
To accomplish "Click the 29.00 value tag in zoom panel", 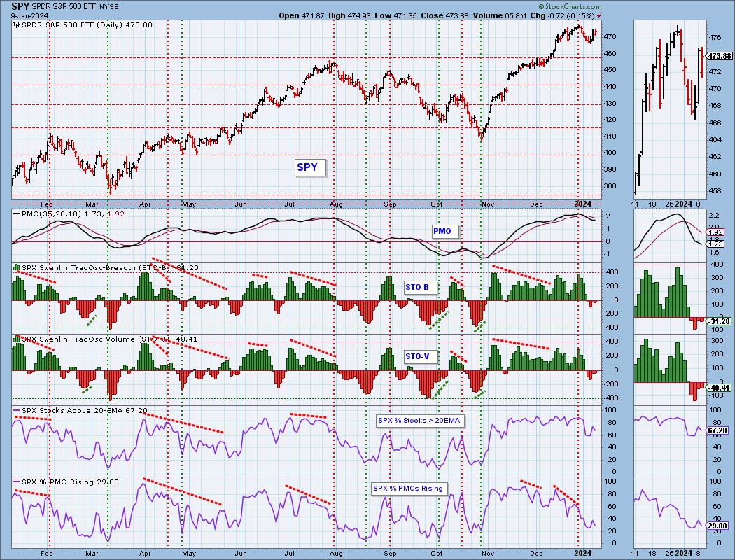I will click(717, 526).
